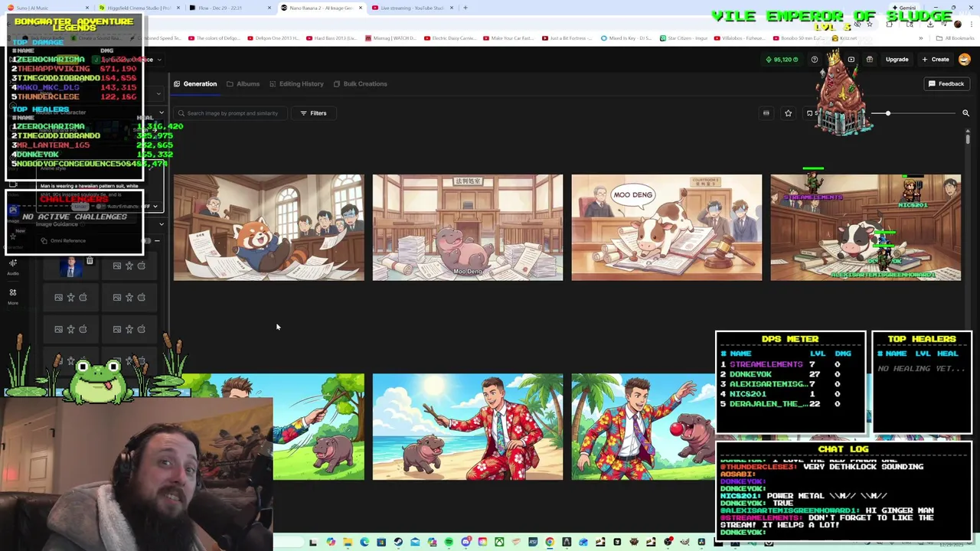980x551 pixels.
Task: Open File Explorer from Windows taskbar
Action: click(348, 543)
